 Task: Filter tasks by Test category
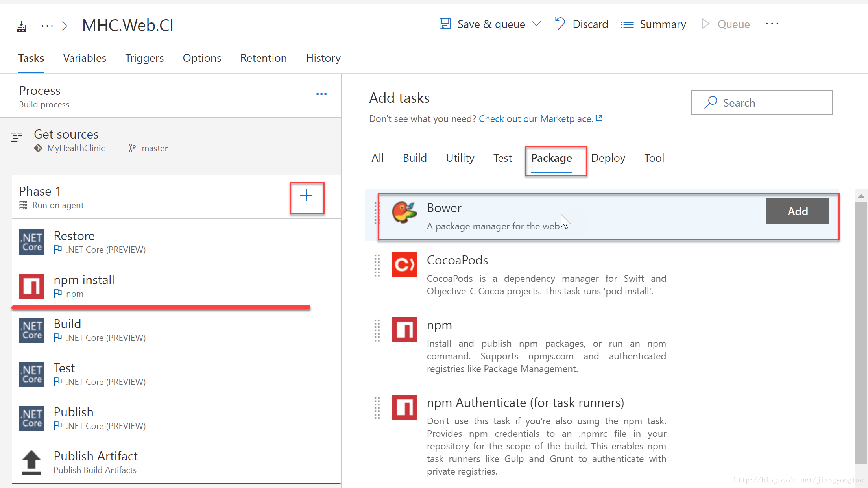(502, 158)
